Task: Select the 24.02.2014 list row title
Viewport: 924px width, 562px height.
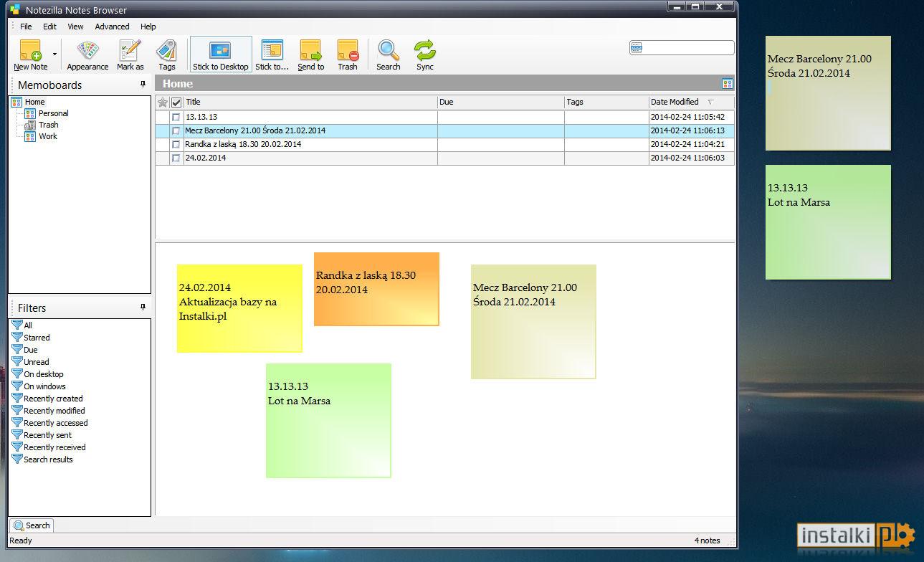Action: (206, 158)
